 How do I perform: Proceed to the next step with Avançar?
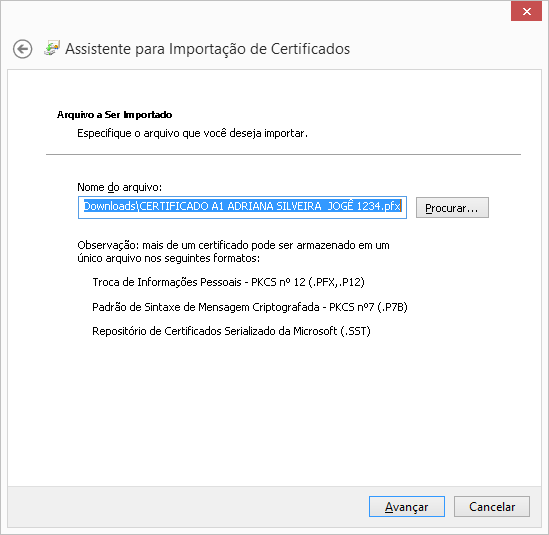[x=407, y=507]
